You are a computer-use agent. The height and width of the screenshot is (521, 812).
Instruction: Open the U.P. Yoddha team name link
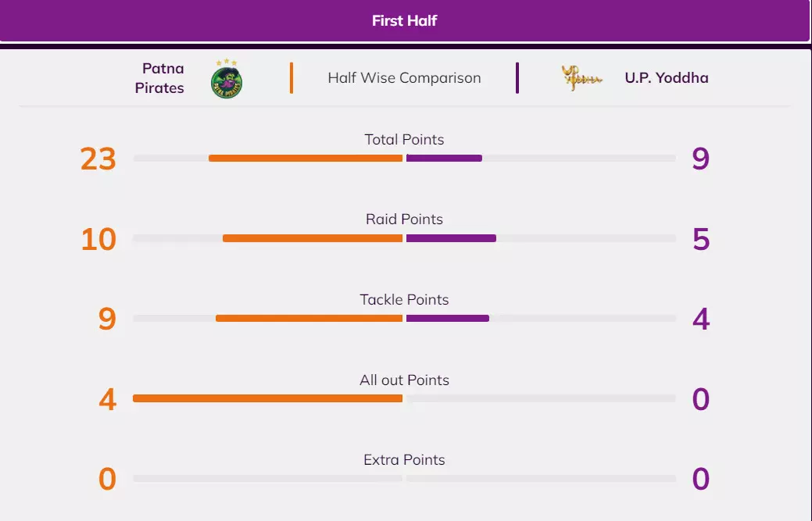point(666,78)
